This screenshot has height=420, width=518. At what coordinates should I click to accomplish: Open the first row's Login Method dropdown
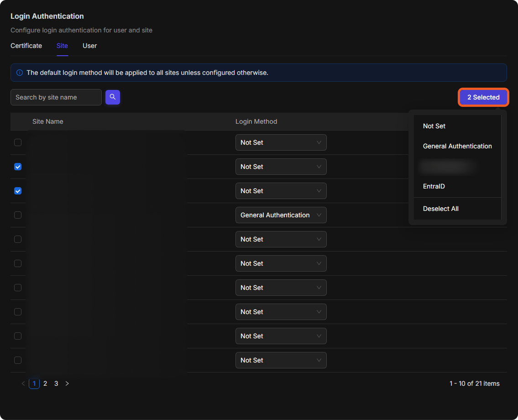pyautogui.click(x=281, y=142)
